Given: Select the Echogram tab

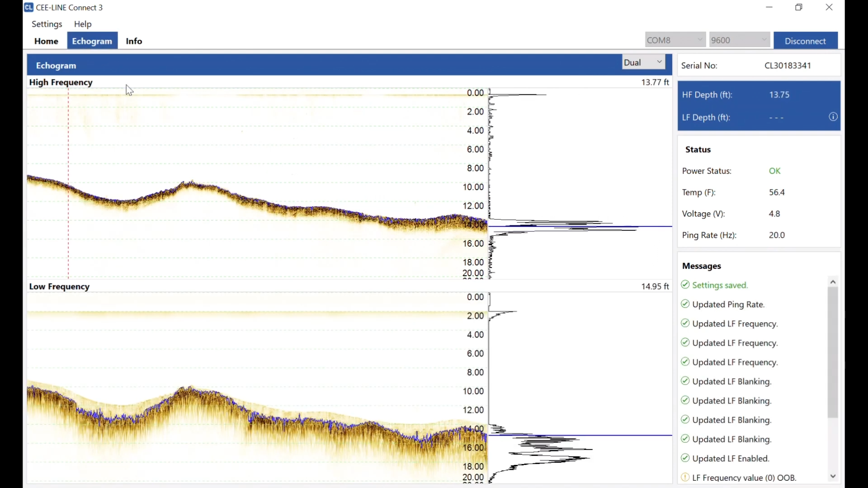Looking at the screenshot, I should click(92, 41).
